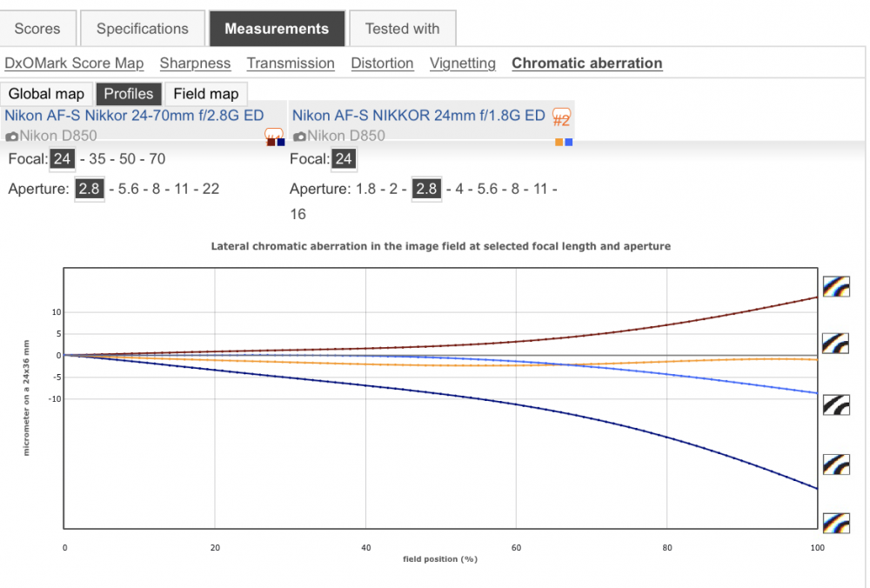
Task: Switch to the Global map view
Action: click(x=46, y=94)
